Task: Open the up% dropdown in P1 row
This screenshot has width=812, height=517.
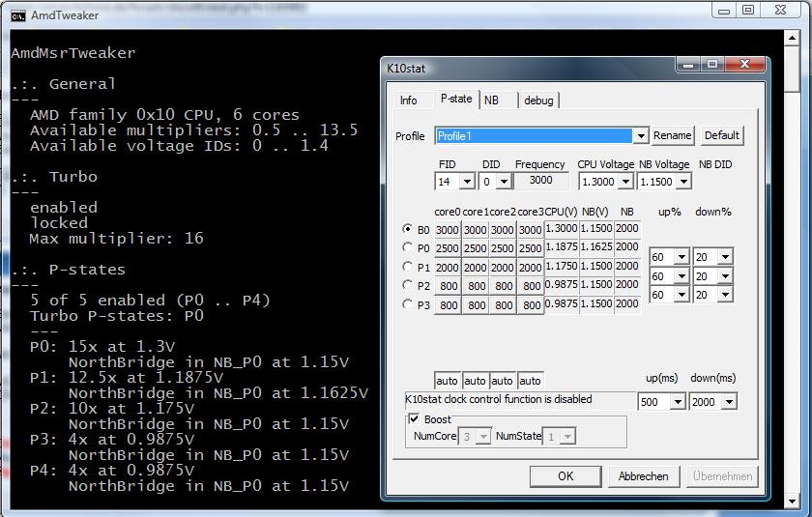Action: coord(681,257)
